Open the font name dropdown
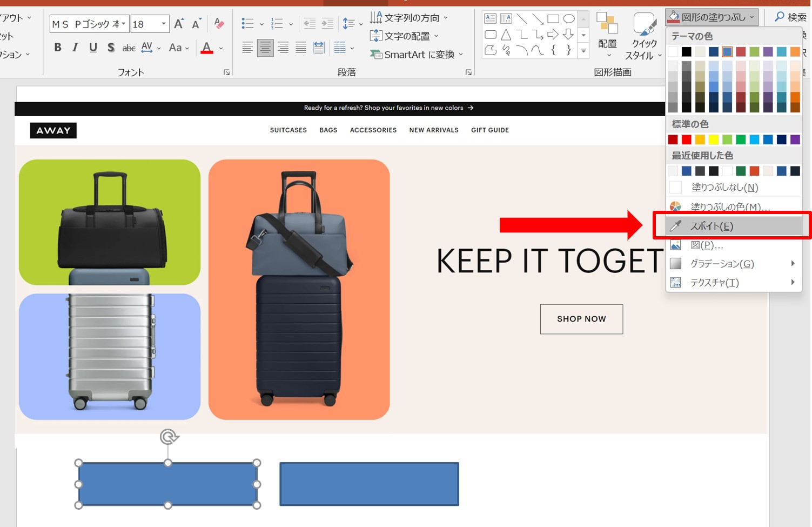 click(x=123, y=24)
